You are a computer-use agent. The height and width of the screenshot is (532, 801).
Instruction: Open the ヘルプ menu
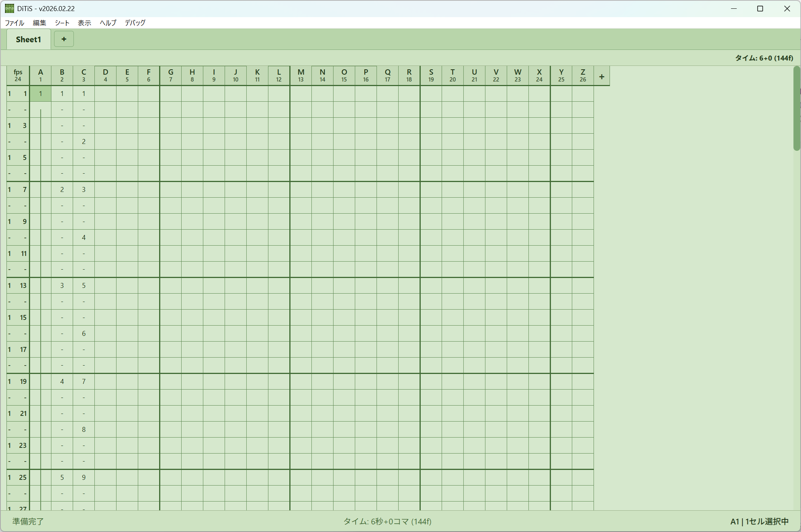coord(108,23)
